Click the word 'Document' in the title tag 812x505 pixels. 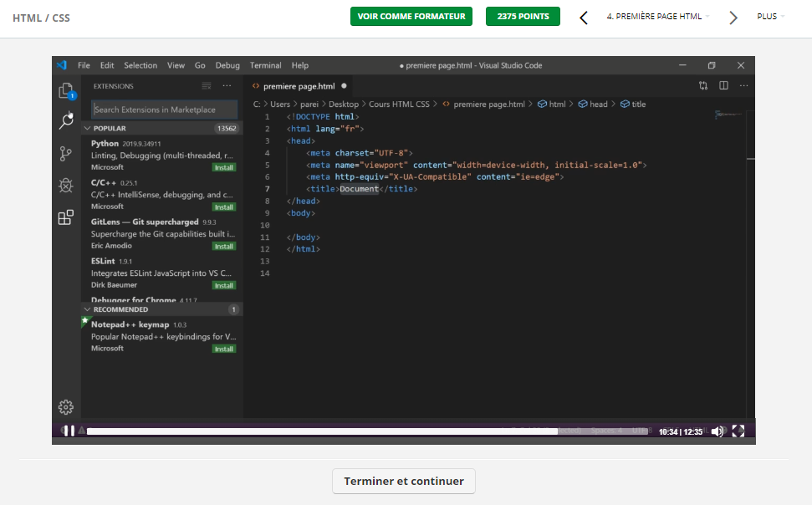(360, 189)
